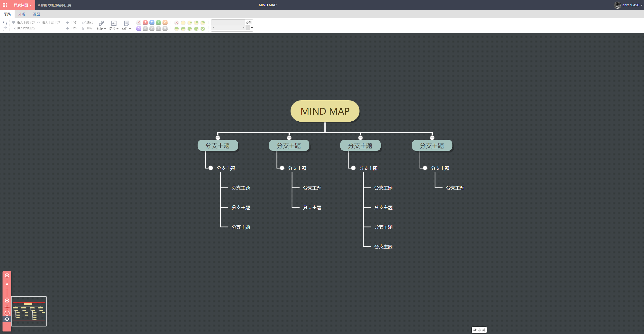644x334 pixels.
Task: Open the tag list dropdown arrow
Action: (x=252, y=28)
